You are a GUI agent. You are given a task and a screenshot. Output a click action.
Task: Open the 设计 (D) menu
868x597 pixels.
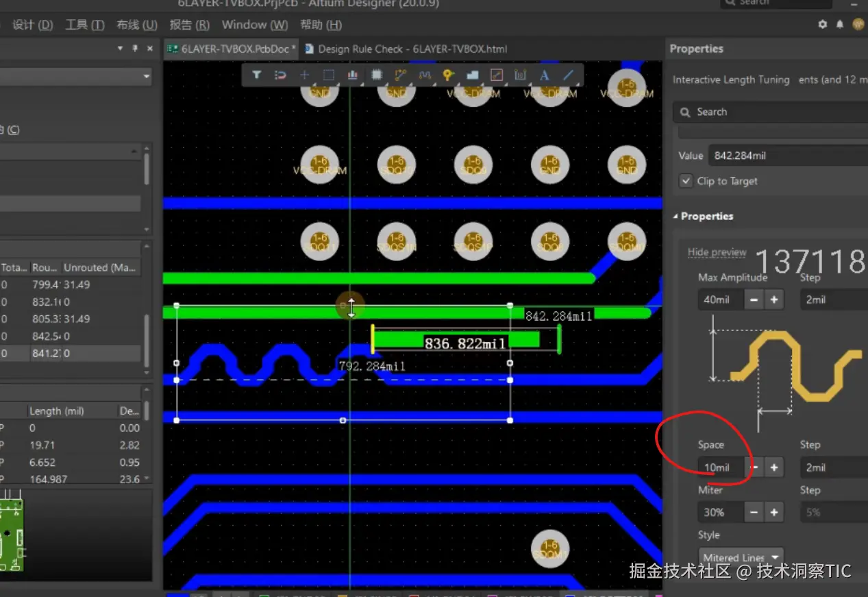(x=33, y=25)
